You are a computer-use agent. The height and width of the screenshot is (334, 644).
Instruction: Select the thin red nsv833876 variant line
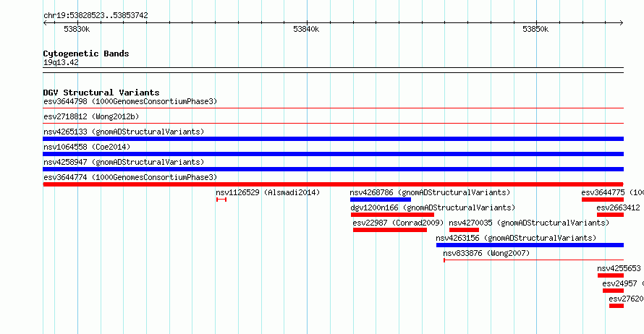533,260
